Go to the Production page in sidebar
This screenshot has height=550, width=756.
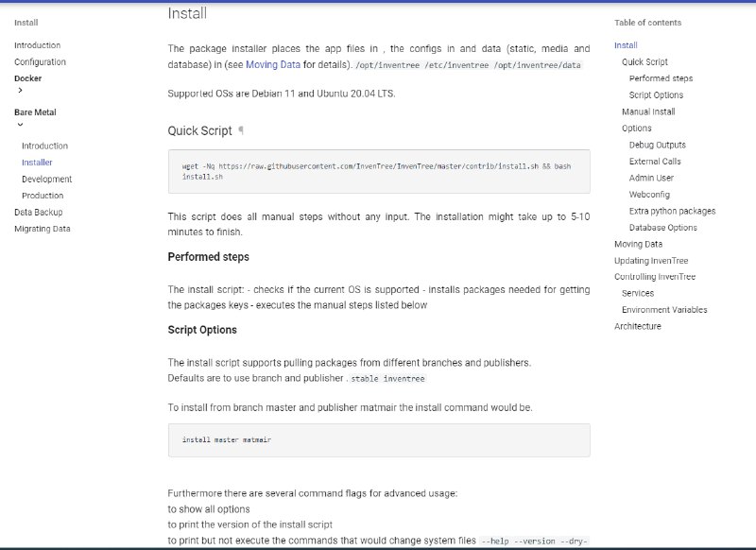(43, 196)
